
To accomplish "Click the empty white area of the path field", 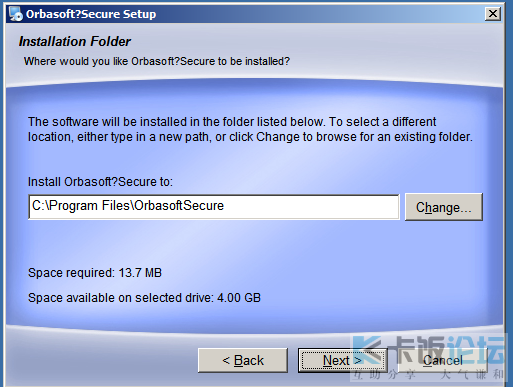I will (x=310, y=207).
